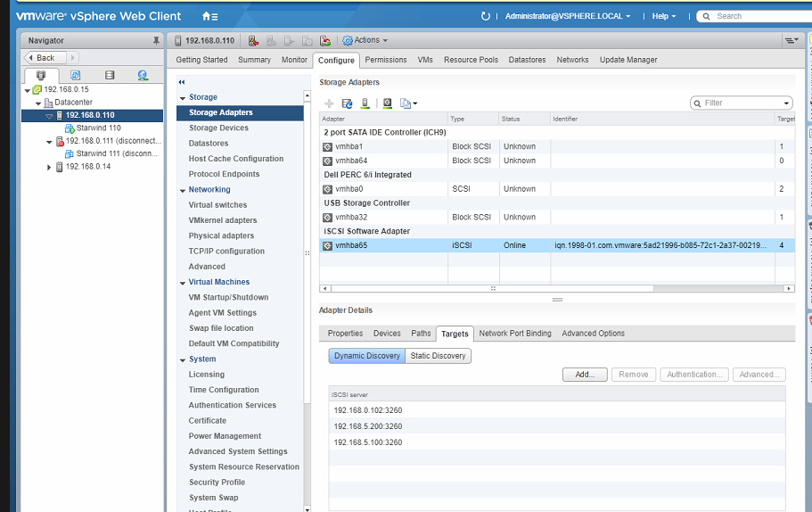
Task: Click the grayed connect host toolbar icon
Action: [x=271, y=40]
